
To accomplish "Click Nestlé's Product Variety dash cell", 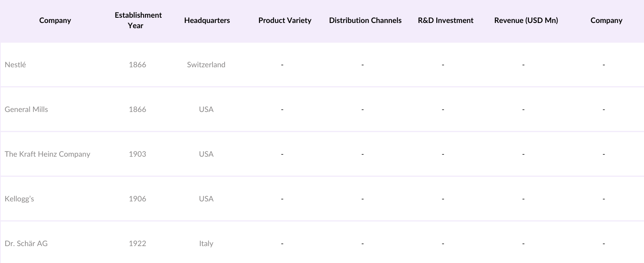I will (x=282, y=64).
